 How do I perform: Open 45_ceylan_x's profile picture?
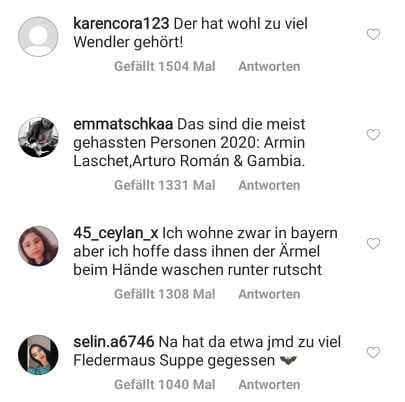coord(38,246)
